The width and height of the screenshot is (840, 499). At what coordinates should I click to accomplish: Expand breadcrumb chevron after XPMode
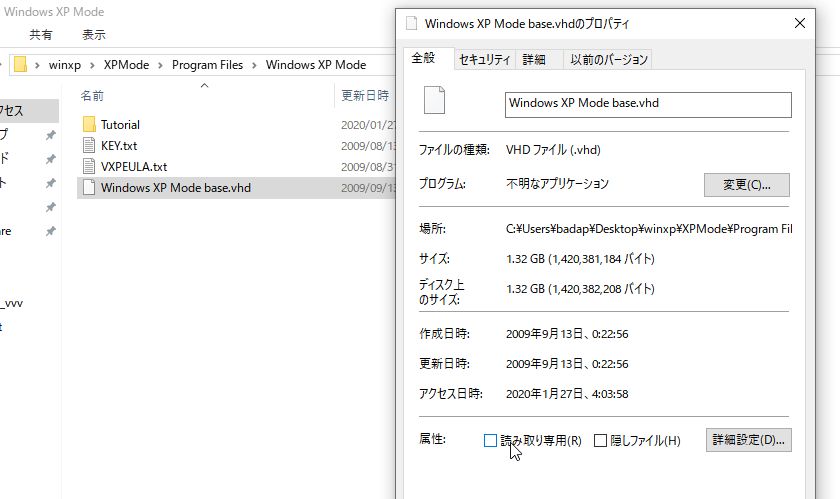[x=160, y=65]
